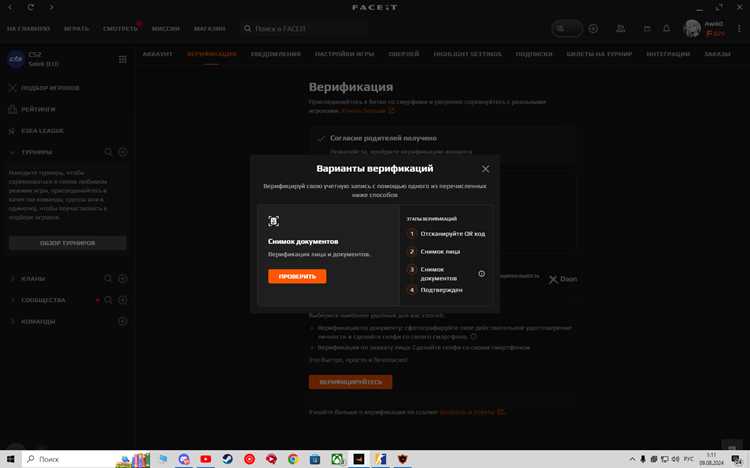Reload the page with the refresh icon
Image resolution: width=750 pixels, height=468 pixels.
[31, 7]
